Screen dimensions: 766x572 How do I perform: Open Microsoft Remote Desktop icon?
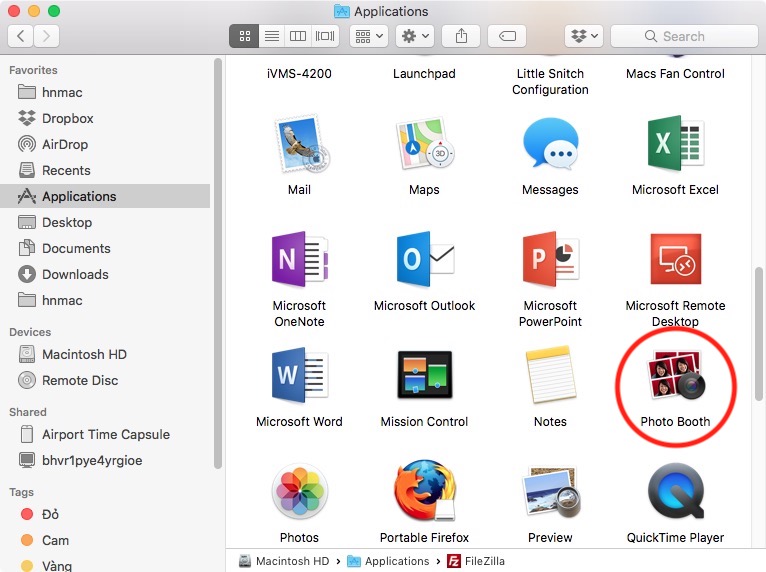coord(676,259)
